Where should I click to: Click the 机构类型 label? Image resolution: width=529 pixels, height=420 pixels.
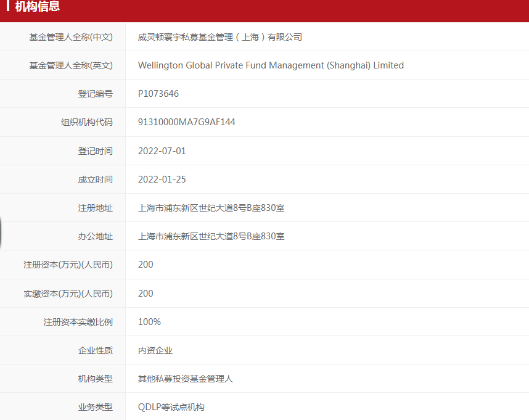[96, 379]
